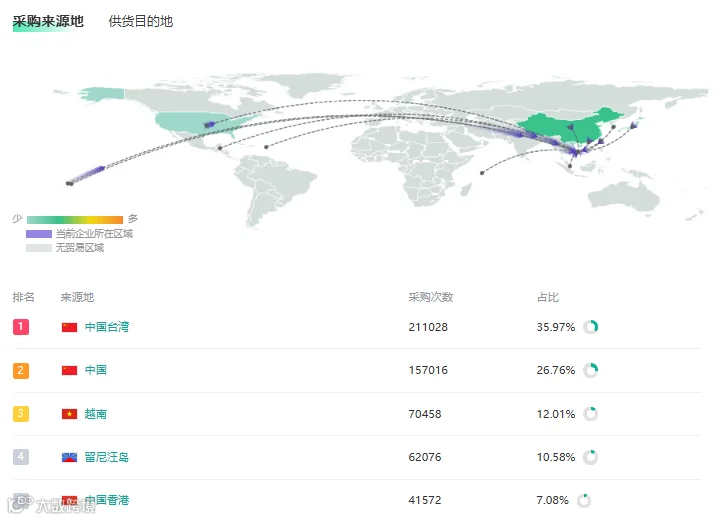Screen dimensions: 723x520
Task: Click the gray 无贸易区域 legend swatch
Action: tap(39, 248)
